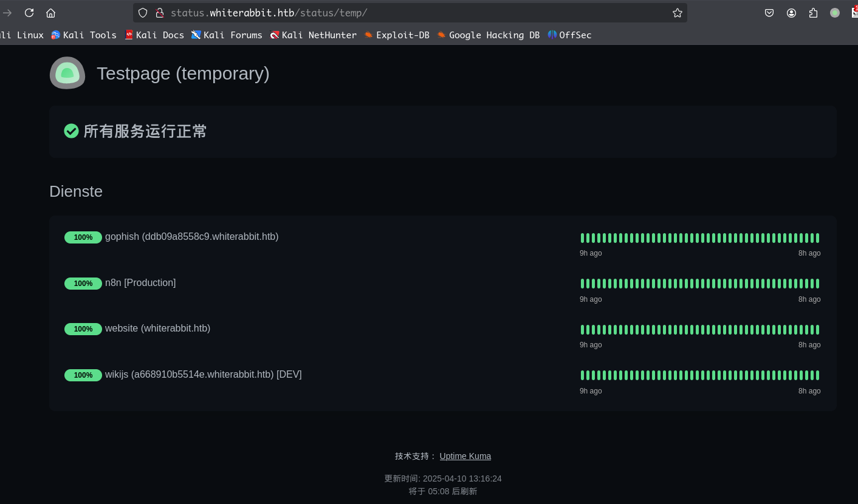
Task: Go to the browser home page icon
Action: (x=51, y=13)
